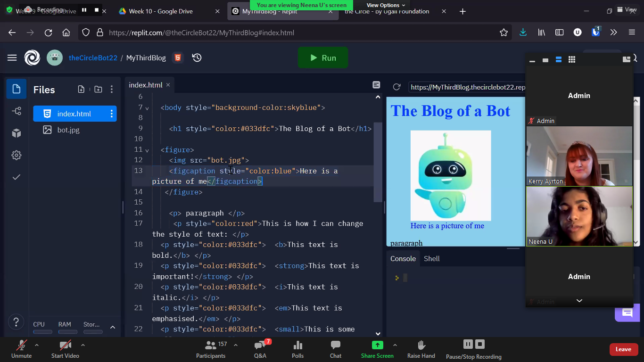Click the code editor vertical scrollbar
Image resolution: width=644 pixels, height=362 pixels.
378,162
